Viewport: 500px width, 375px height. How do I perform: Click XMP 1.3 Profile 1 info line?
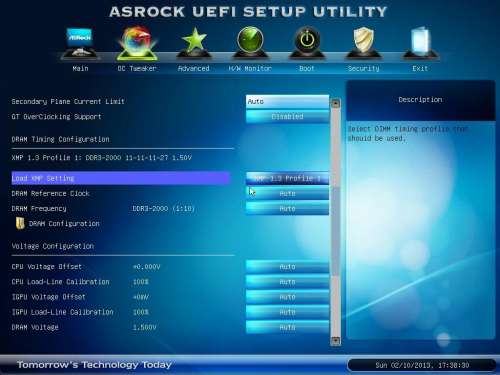pos(102,158)
